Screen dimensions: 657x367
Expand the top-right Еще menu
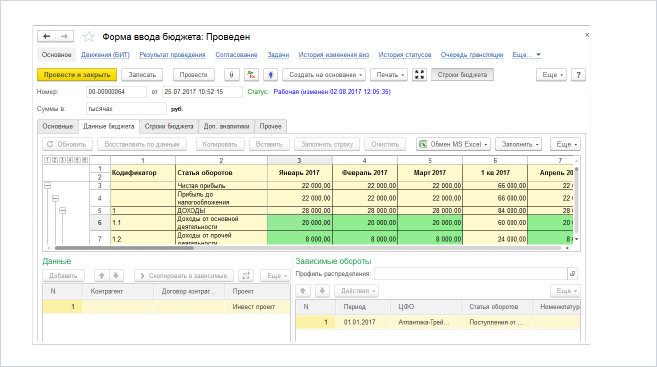[x=551, y=75]
